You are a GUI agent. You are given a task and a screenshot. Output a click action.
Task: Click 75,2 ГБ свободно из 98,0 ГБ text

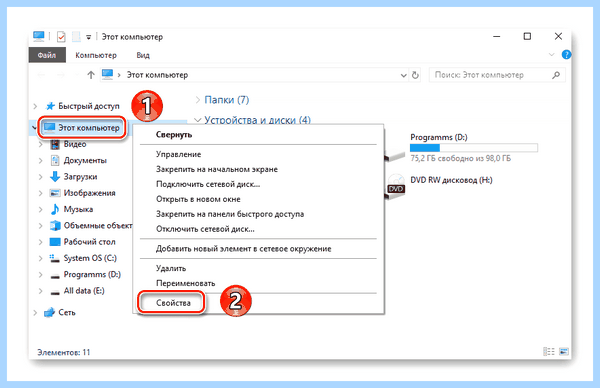pyautogui.click(x=461, y=158)
